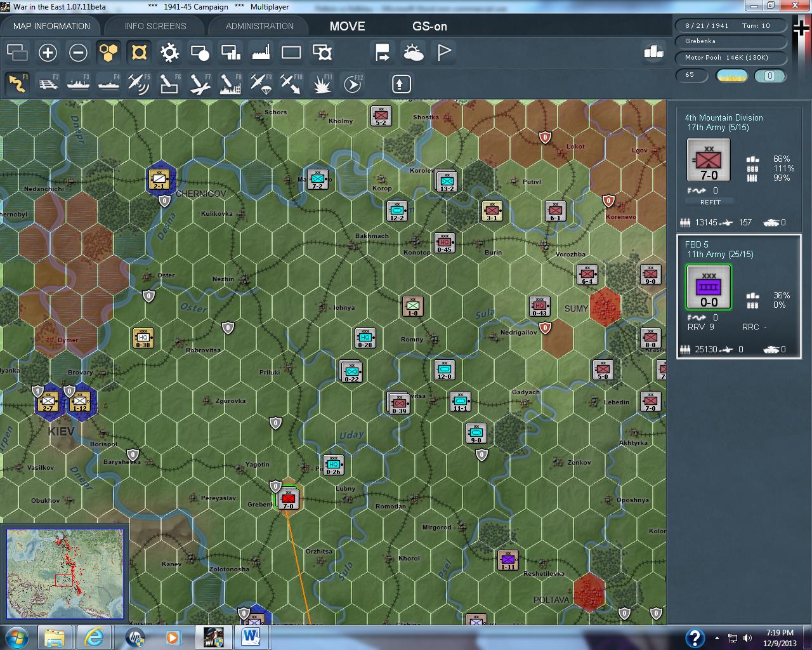This screenshot has height=650, width=812.
Task: Click the gear map information icon
Action: coord(169,52)
